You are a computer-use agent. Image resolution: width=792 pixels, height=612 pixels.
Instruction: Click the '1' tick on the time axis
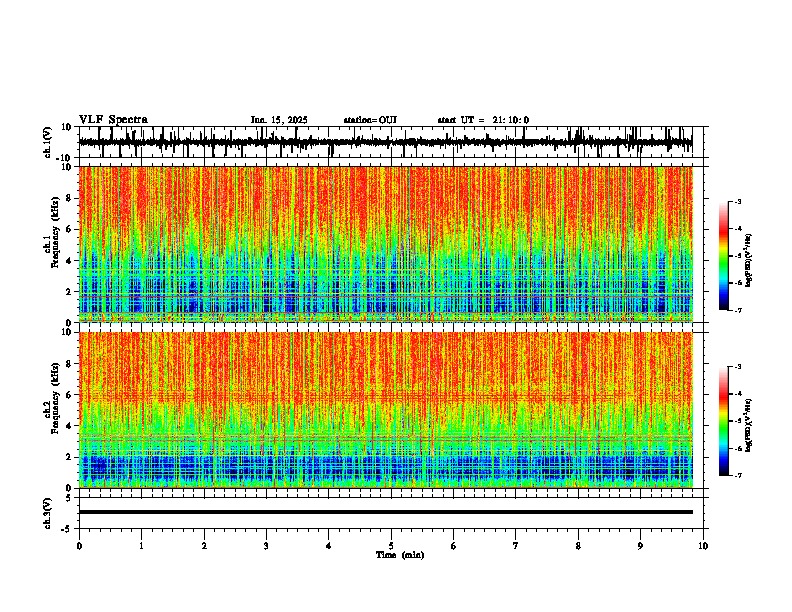(141, 546)
